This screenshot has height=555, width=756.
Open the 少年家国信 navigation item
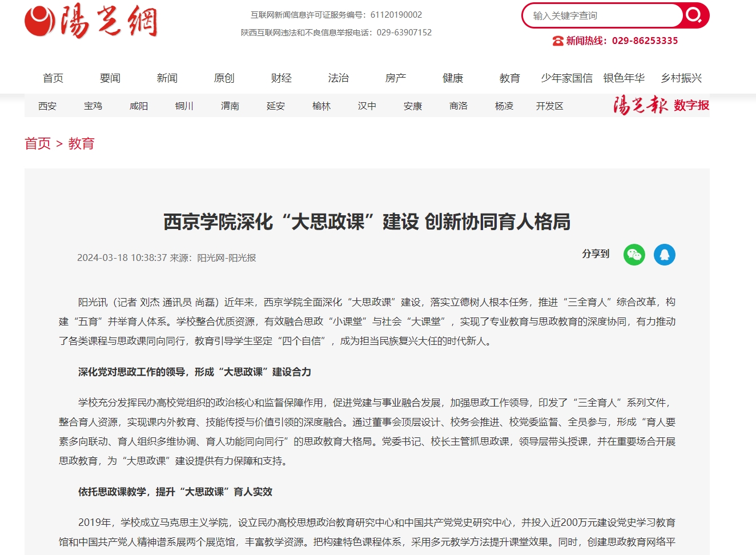[x=567, y=78]
